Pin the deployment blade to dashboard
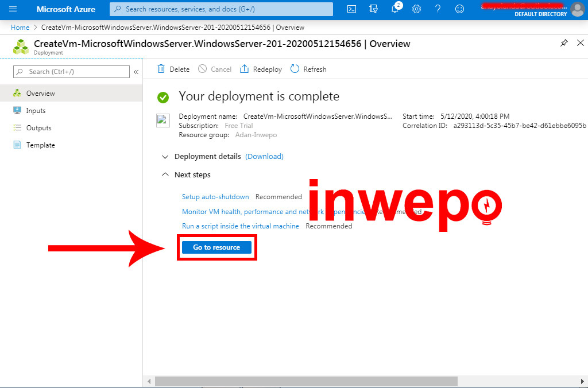588x388 pixels. 564,43
